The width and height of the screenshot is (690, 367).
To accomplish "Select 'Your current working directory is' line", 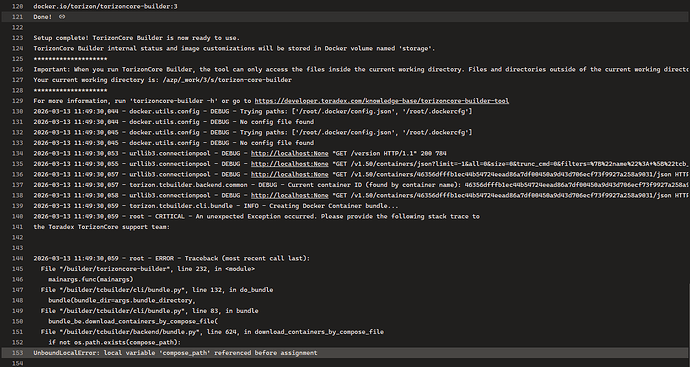I will point(162,80).
